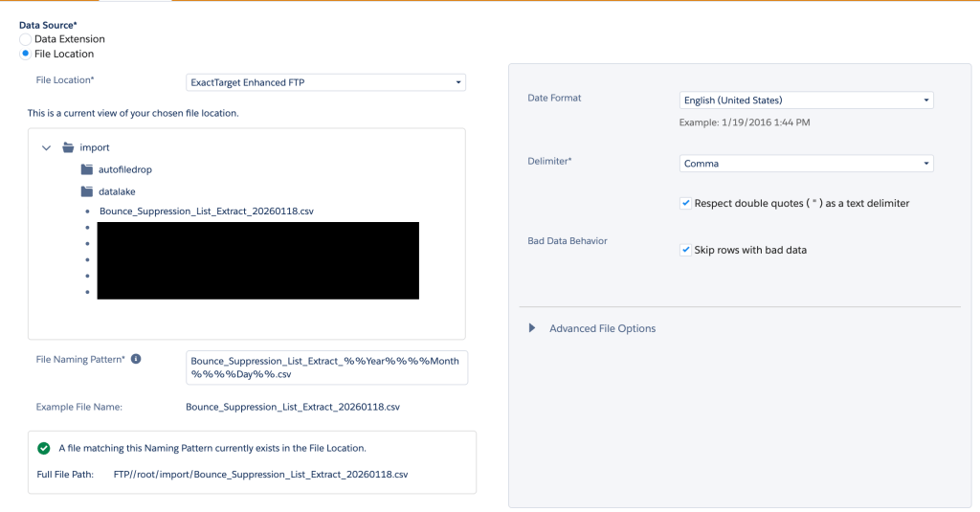The height and width of the screenshot is (512, 980).
Task: Click the datalake folder icon
Action: (x=87, y=191)
